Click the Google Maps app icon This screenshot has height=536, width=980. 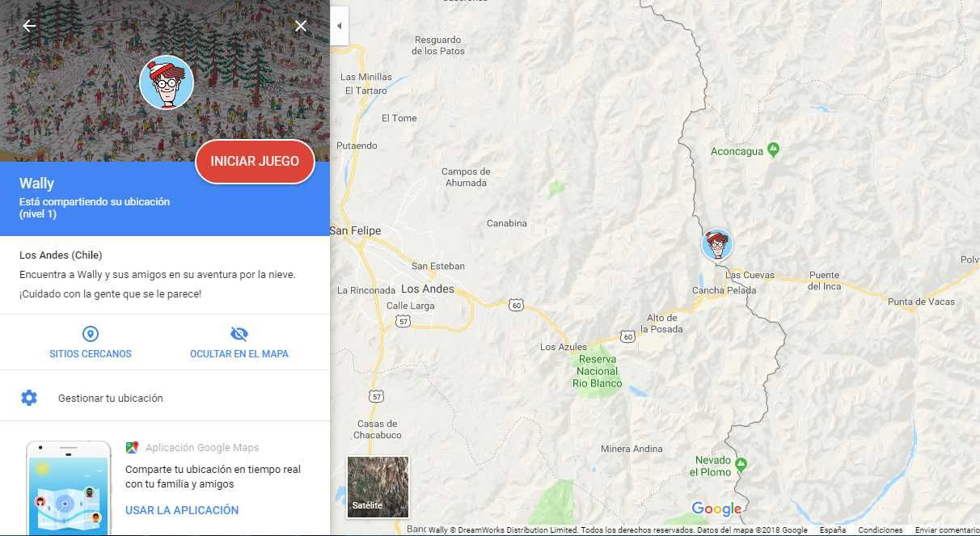tap(132, 447)
